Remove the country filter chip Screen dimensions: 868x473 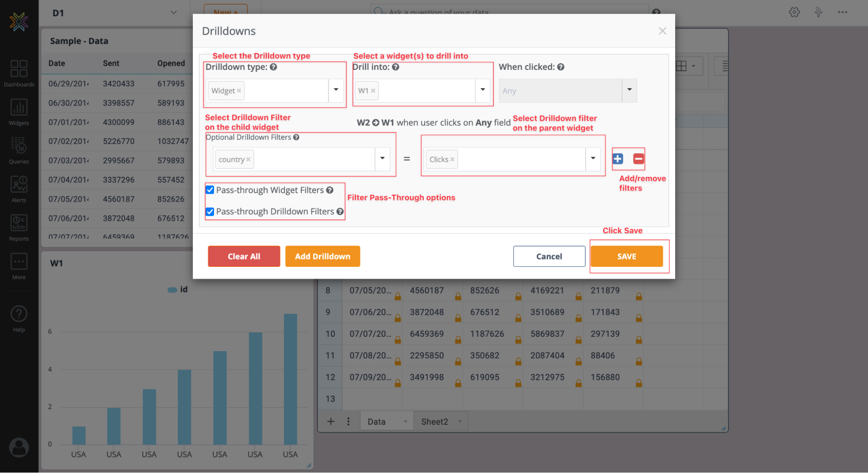tap(248, 159)
